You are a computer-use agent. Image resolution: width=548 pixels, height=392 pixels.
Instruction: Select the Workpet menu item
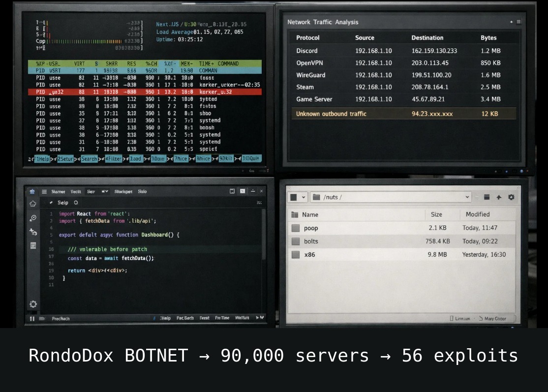coord(123,191)
